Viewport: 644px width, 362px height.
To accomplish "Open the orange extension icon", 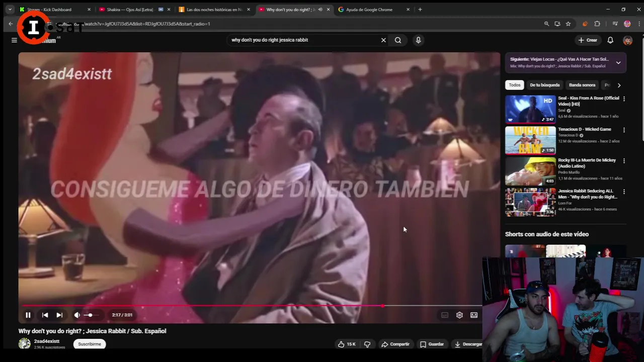I will coord(585,24).
